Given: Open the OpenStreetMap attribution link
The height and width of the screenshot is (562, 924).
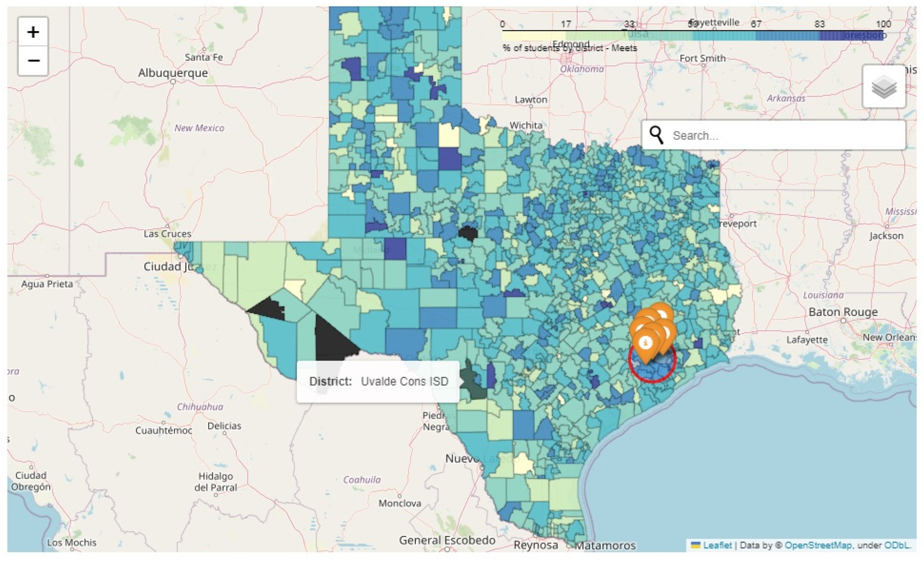Looking at the screenshot, I should coord(818,545).
